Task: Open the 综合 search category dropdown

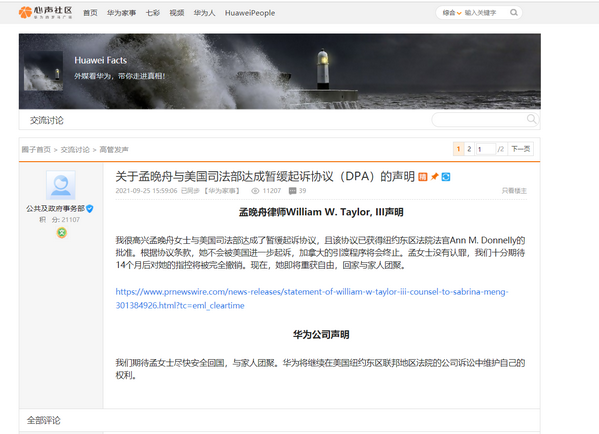Action: [x=452, y=13]
